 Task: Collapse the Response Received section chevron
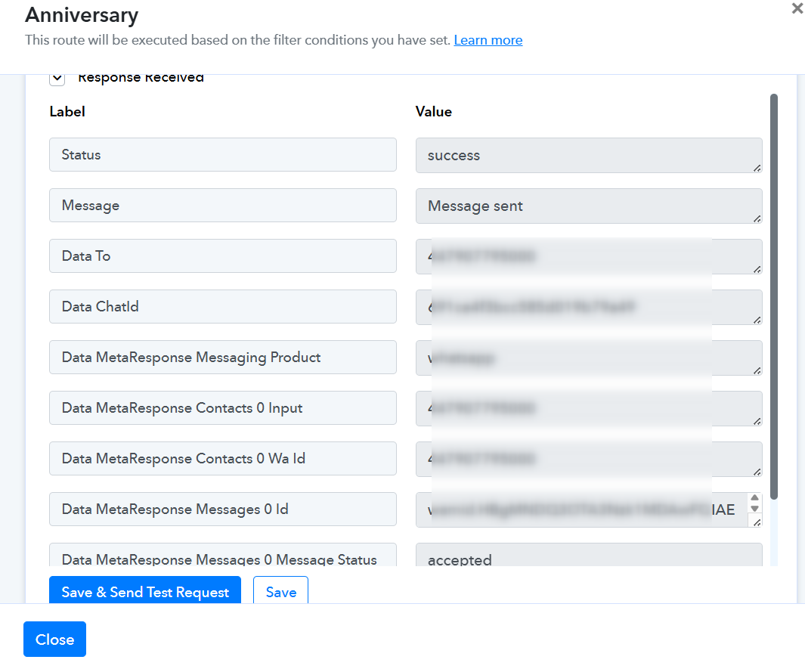57,78
